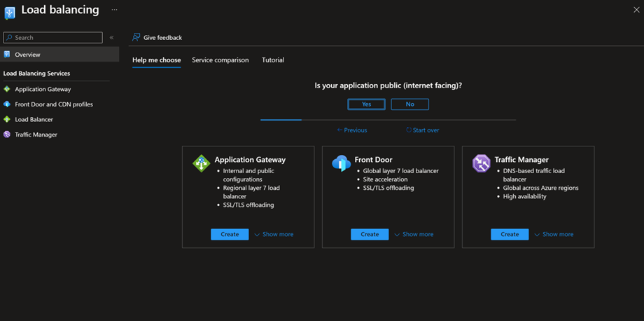Image resolution: width=644 pixels, height=321 pixels.
Task: Click Application Gateway card icon
Action: (x=202, y=163)
